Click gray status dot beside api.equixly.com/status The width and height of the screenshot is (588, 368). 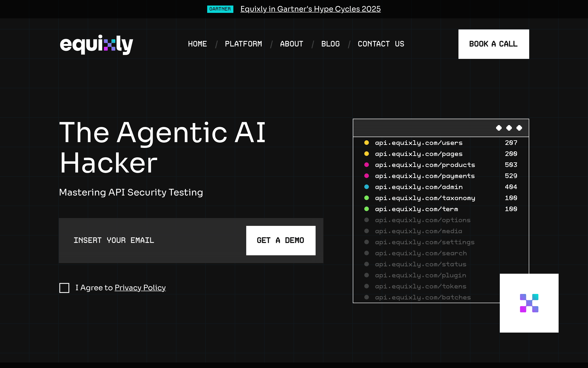pyautogui.click(x=366, y=264)
